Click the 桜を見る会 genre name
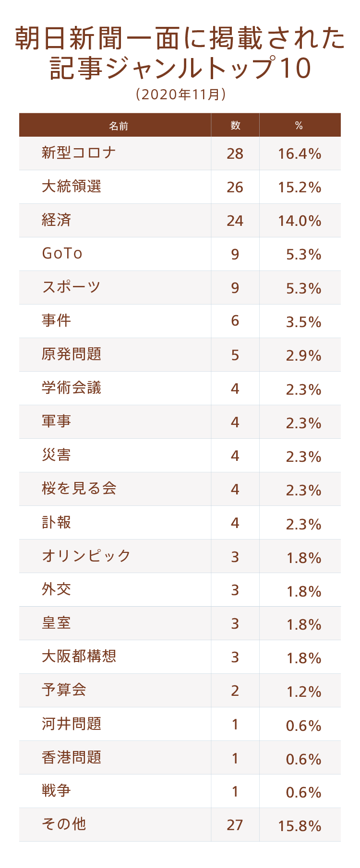 (x=79, y=489)
